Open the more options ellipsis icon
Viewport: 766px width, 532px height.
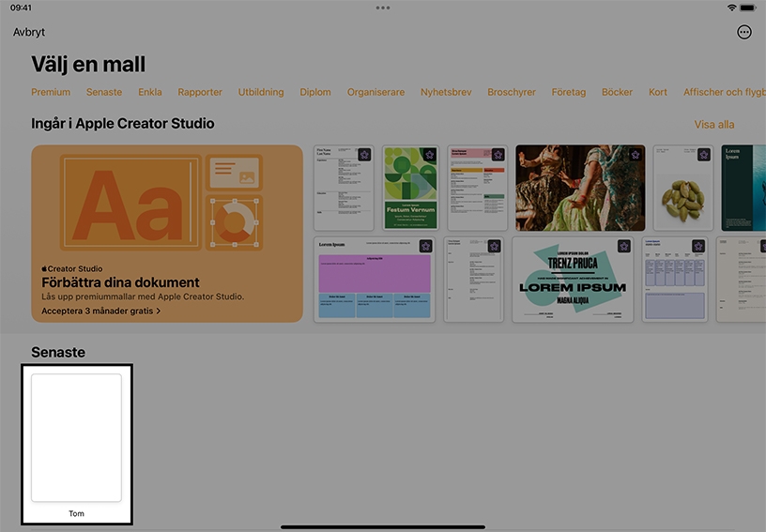(744, 32)
